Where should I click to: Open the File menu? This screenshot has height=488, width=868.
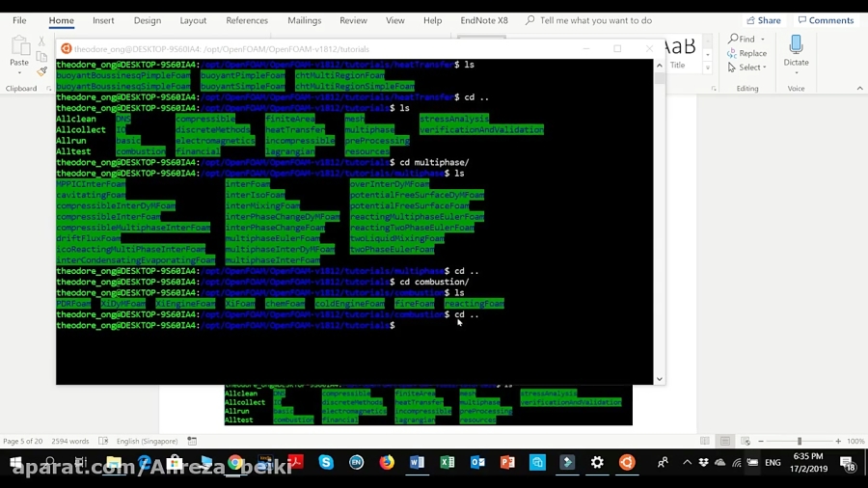point(19,20)
